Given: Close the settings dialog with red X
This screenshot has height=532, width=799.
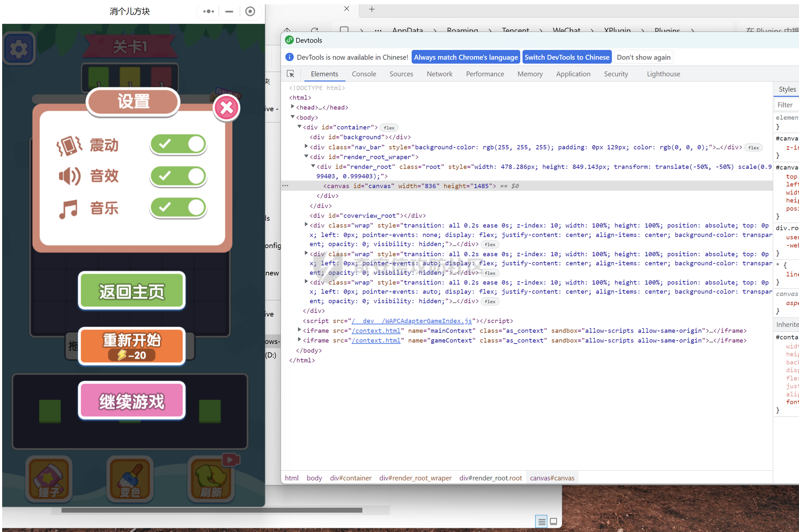Looking at the screenshot, I should click(x=226, y=107).
